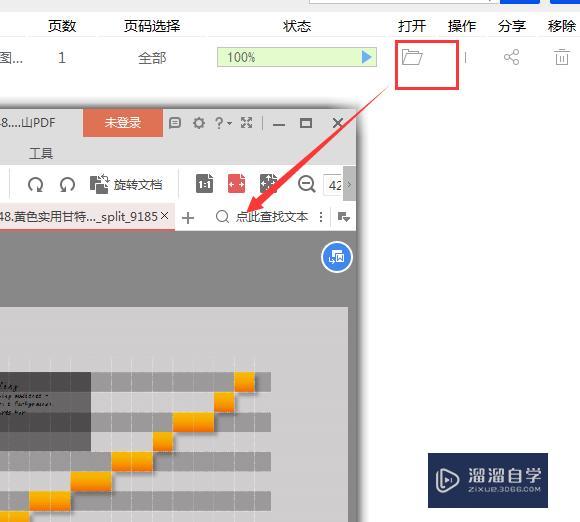Expand the help question mark dropdown
580x522 pixels.
pos(223,123)
